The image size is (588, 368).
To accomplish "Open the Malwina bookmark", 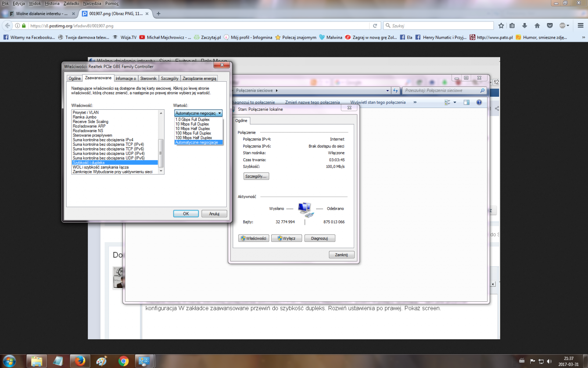I will tap(331, 37).
